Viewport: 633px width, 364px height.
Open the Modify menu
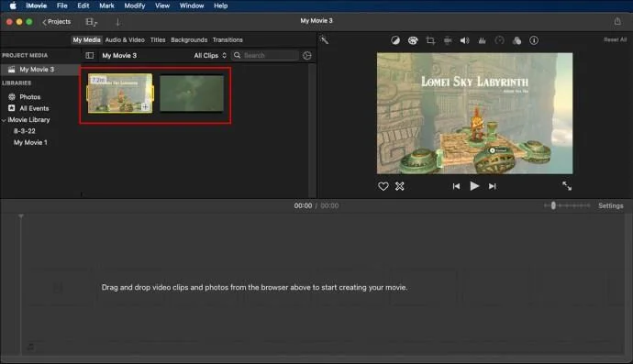tap(135, 6)
